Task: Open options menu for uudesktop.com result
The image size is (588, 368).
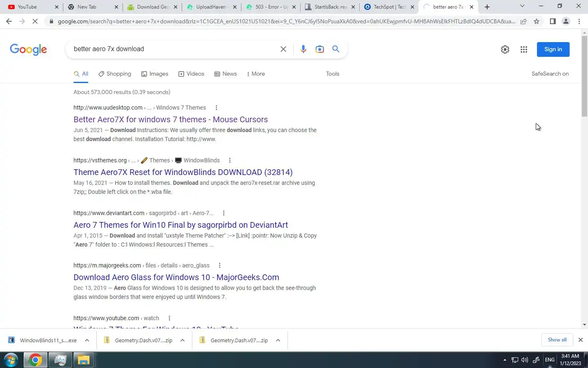Action: [x=216, y=108]
